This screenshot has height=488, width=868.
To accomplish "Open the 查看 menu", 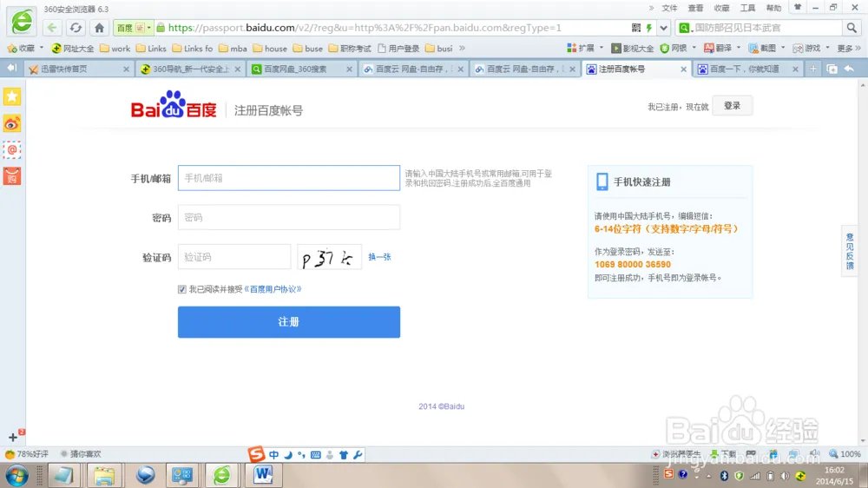I will point(695,8).
